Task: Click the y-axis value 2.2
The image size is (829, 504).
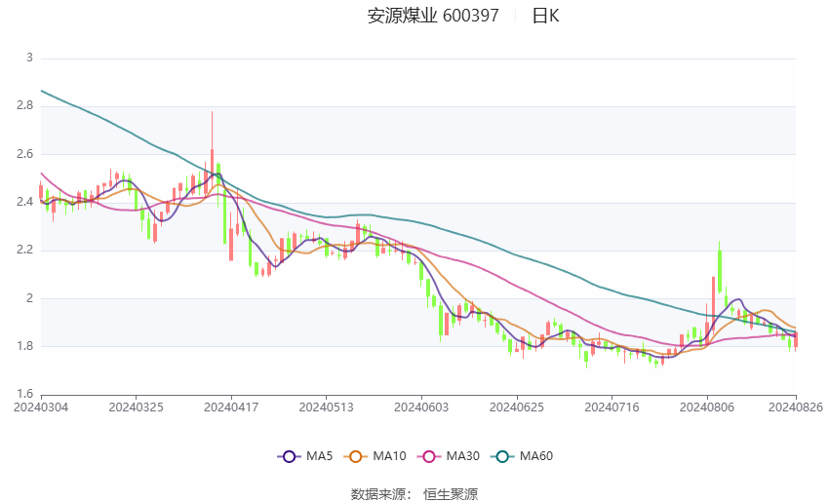Action: (x=24, y=250)
